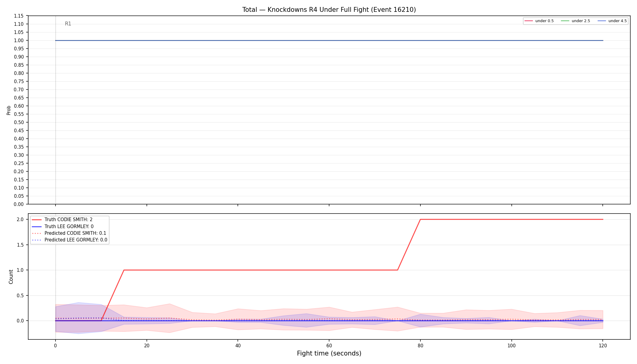Click 'Truth LEE GORMLEY: 0' legend label
Image resolution: width=637 pixels, height=364 pixels.
point(69,227)
